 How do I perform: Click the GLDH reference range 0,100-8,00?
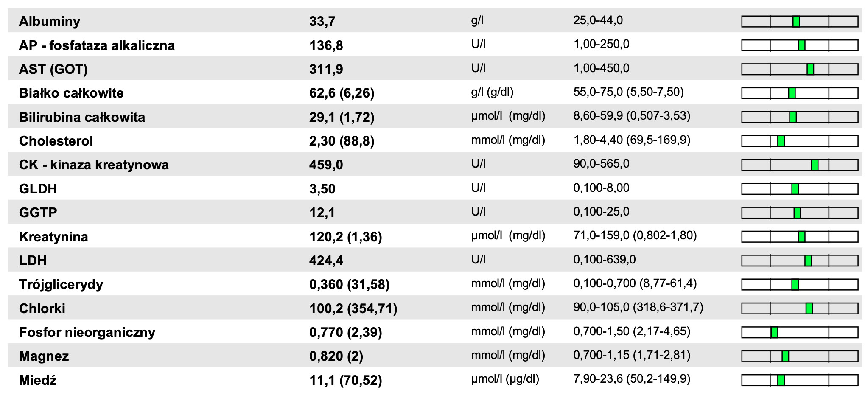pos(601,188)
